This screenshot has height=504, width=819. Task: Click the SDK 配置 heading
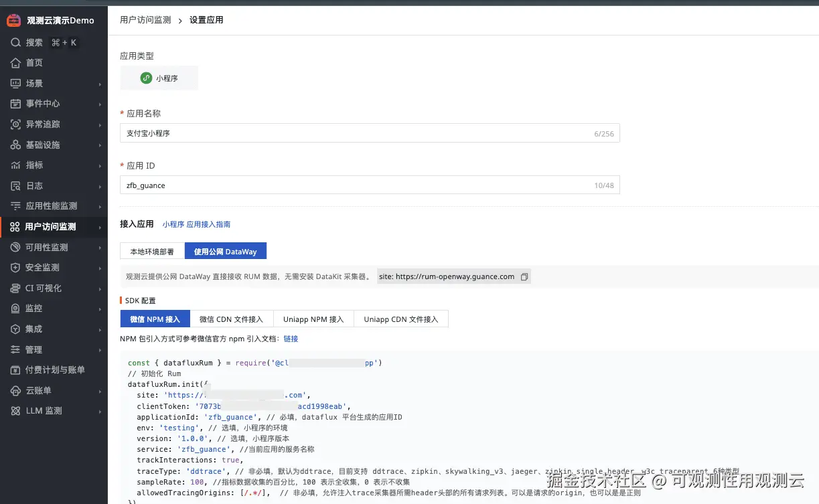(140, 301)
